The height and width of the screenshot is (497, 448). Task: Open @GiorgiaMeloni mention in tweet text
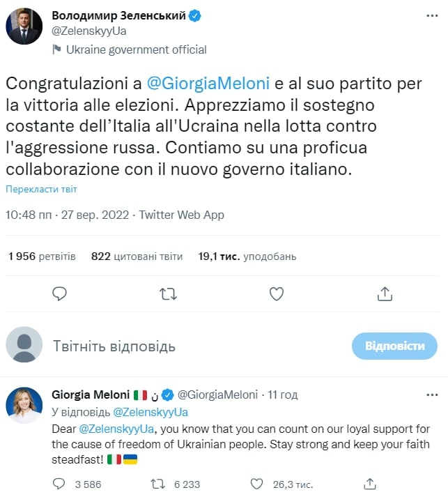[x=199, y=83]
